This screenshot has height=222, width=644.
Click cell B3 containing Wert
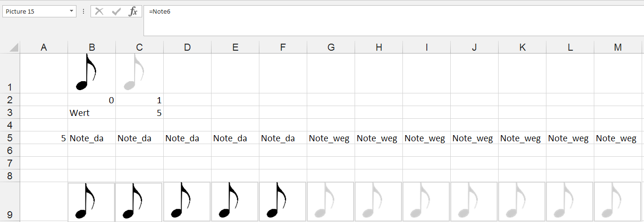[x=92, y=113]
